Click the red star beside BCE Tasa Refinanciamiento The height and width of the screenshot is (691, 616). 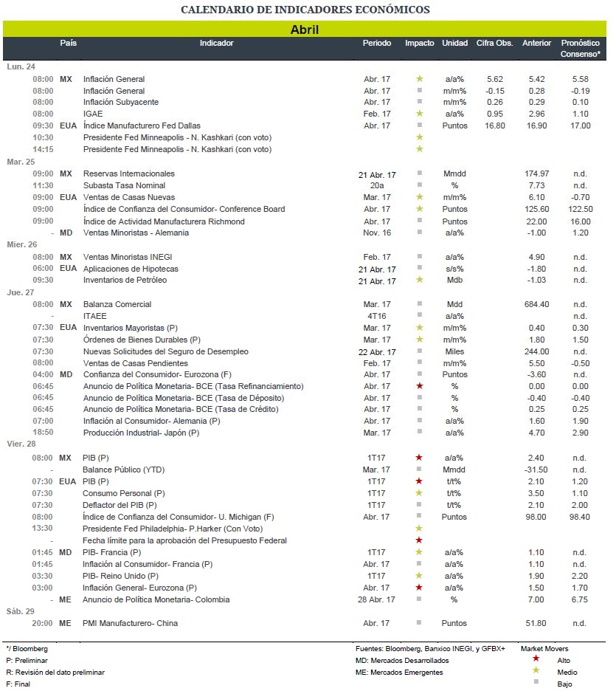420,385
